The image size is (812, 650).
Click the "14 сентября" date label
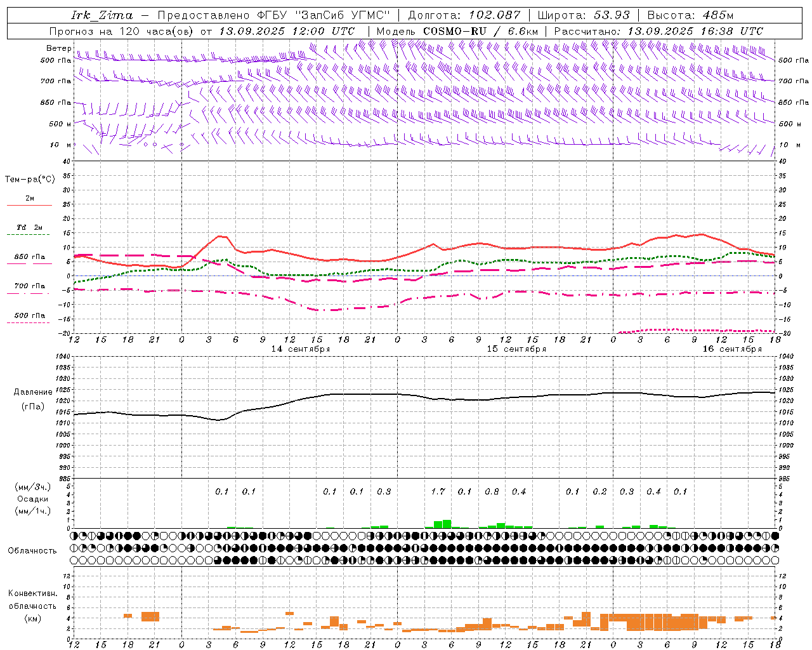(x=301, y=349)
